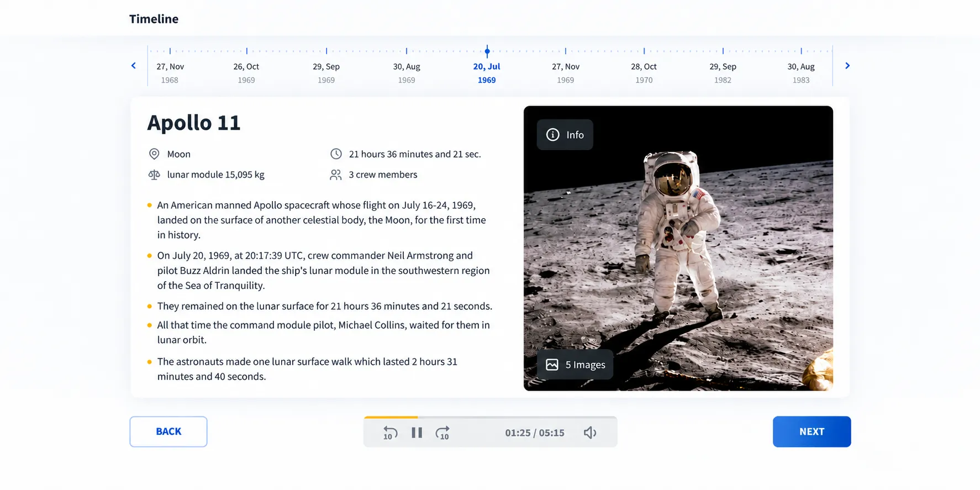Click the BACK button
The width and height of the screenshot is (980, 490).
pyautogui.click(x=168, y=431)
